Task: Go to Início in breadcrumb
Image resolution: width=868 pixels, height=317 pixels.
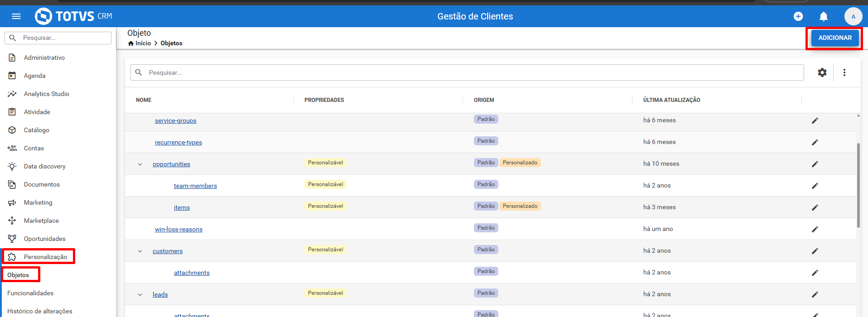Action: point(143,43)
